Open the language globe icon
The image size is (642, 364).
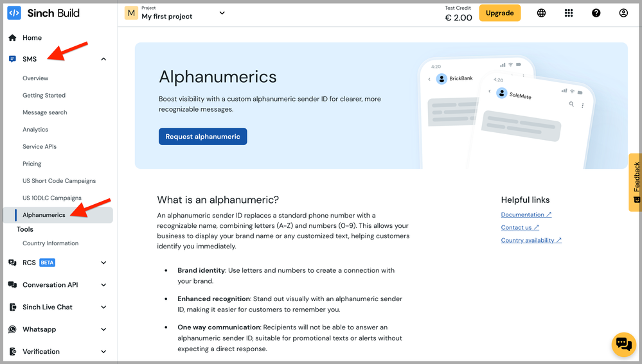tap(541, 13)
